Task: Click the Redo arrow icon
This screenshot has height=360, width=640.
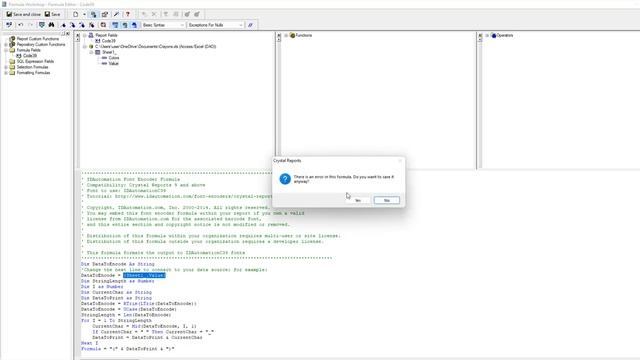Action: [x=31, y=25]
